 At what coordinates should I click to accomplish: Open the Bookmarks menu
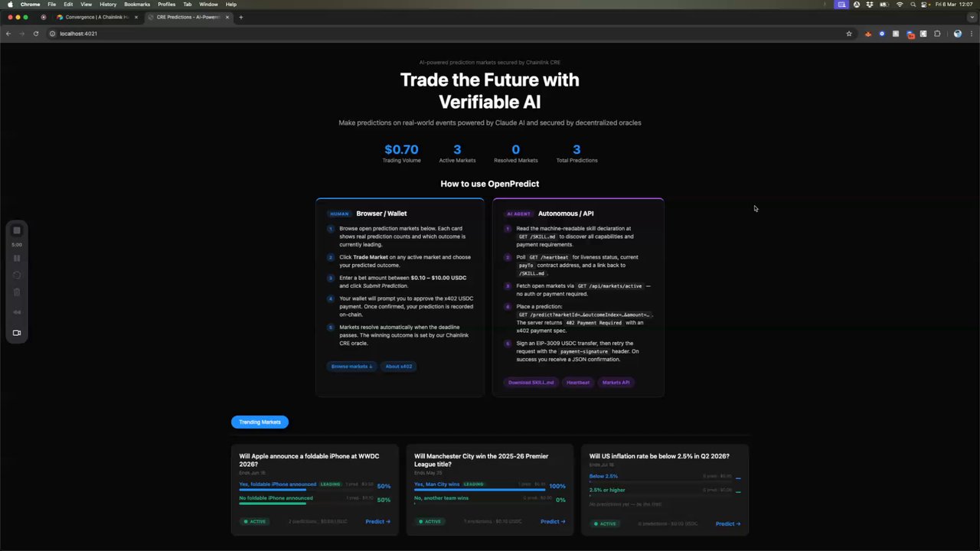tap(137, 5)
